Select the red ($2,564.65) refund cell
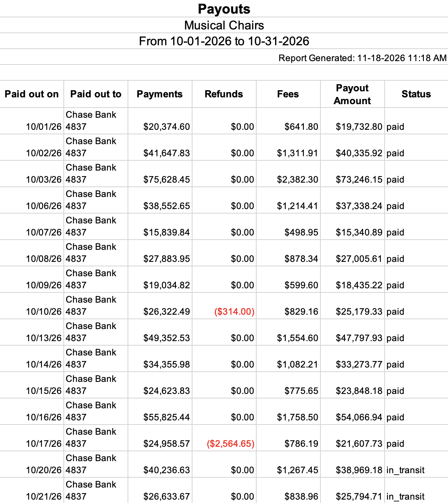Image resolution: width=448 pixels, height=503 pixels. (x=224, y=438)
